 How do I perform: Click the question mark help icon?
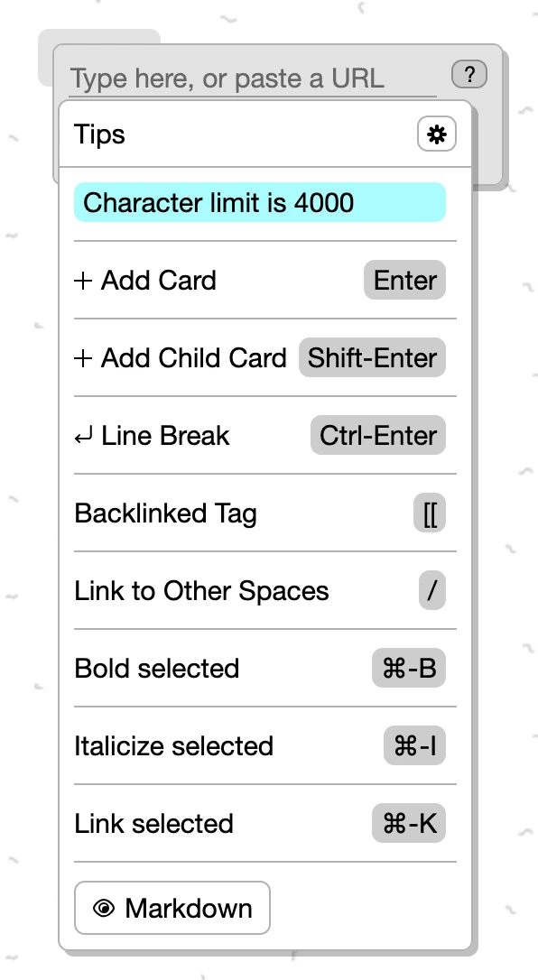point(469,75)
